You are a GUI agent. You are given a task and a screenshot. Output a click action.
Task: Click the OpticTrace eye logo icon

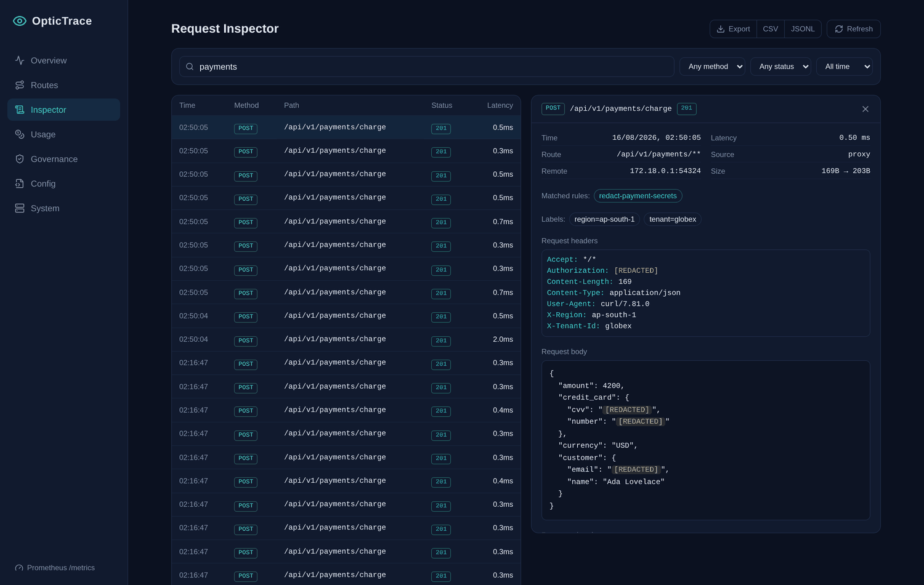click(20, 21)
